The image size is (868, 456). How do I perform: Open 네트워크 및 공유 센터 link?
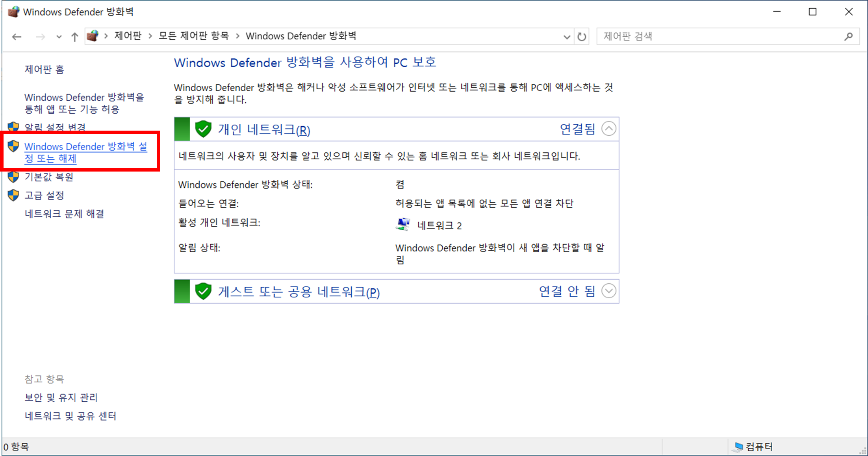click(x=70, y=416)
